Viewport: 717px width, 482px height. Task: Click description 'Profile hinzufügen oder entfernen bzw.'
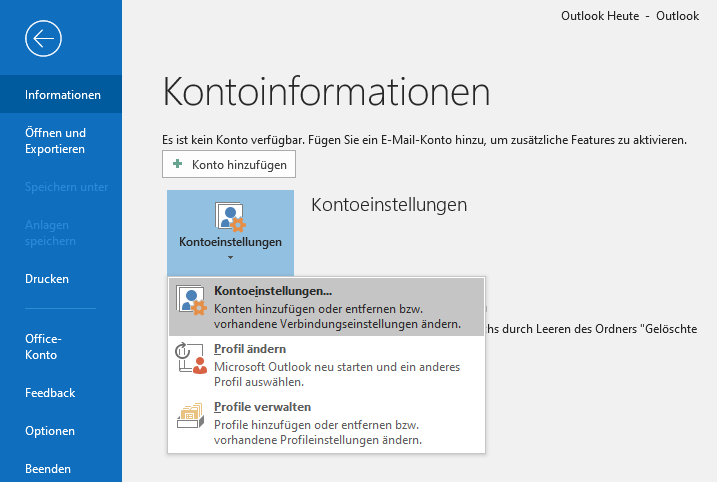(316, 425)
